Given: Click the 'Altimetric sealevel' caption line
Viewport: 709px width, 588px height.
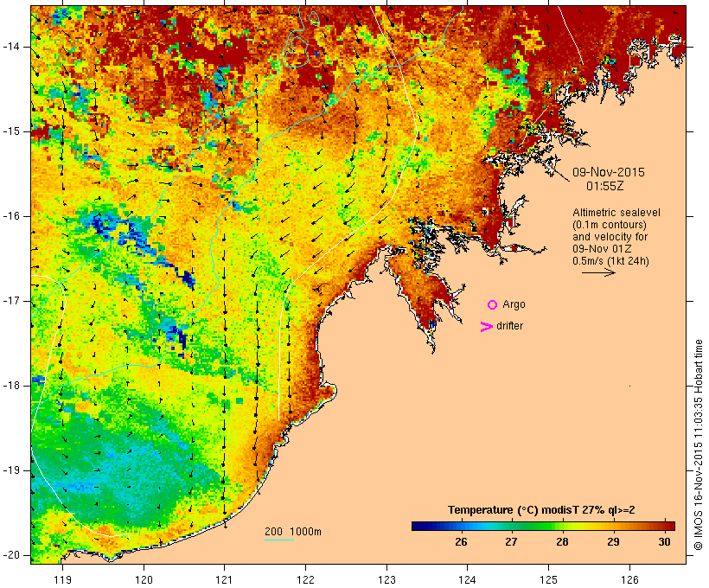Looking at the screenshot, I should pyautogui.click(x=616, y=213).
